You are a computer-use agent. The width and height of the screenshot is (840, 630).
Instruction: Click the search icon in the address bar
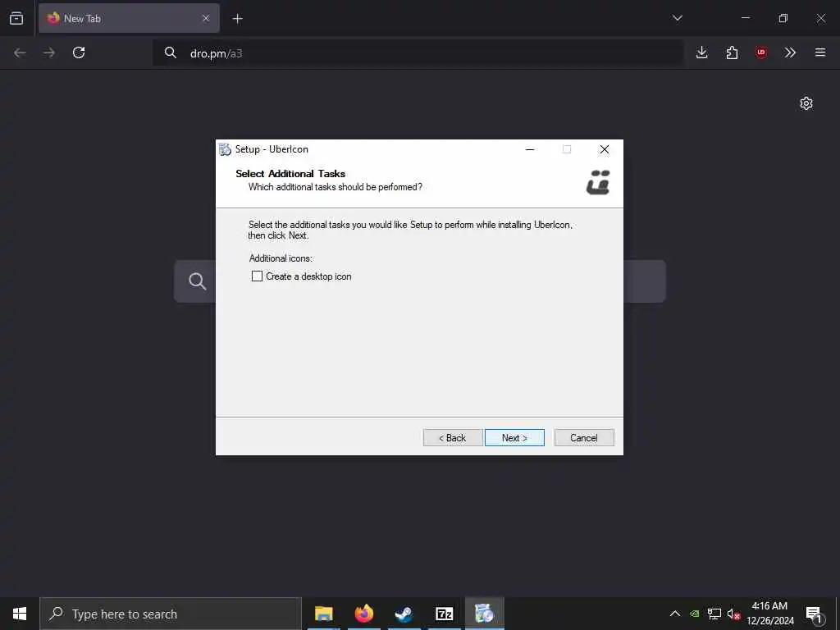coord(171,52)
